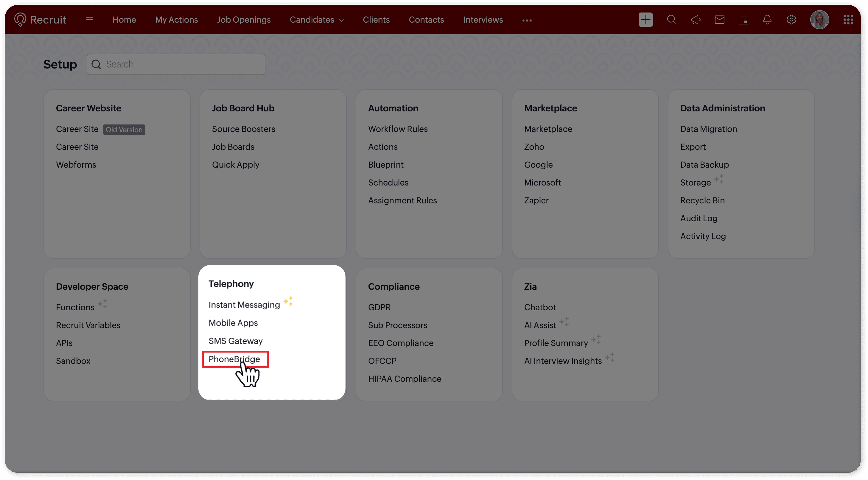Open the user profile avatar menu
Screen dimensions: 868x480
(x=819, y=20)
